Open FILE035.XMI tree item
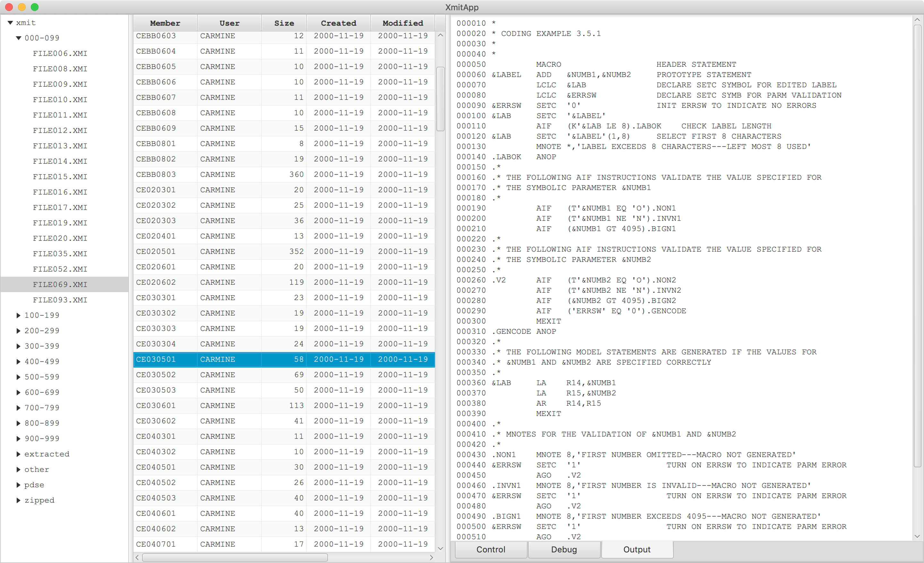This screenshot has height=563, width=924. [60, 254]
